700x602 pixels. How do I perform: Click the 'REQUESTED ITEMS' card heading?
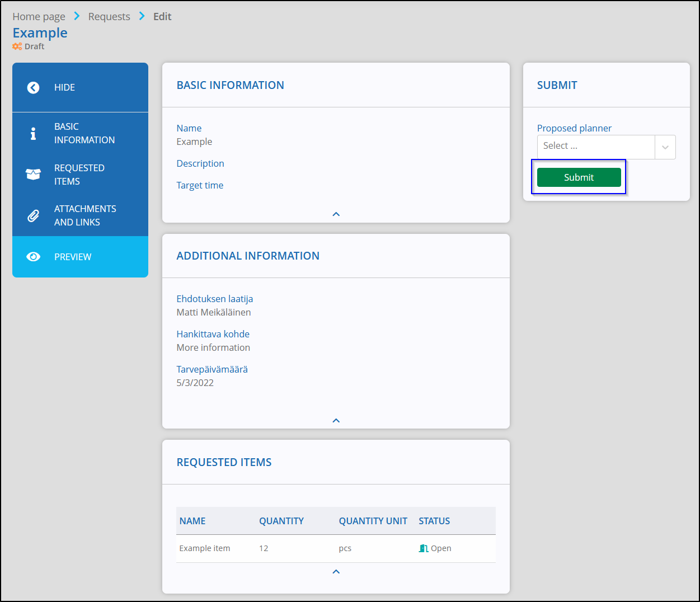[224, 462]
